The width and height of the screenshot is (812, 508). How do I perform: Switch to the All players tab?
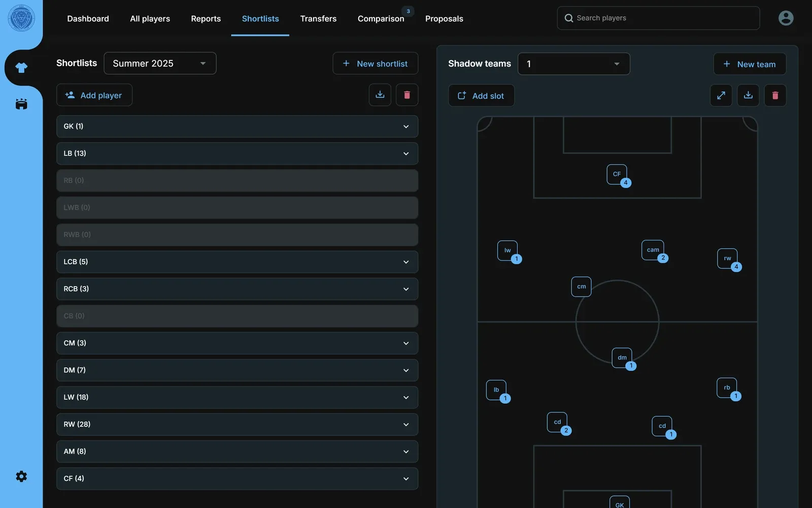coord(150,19)
